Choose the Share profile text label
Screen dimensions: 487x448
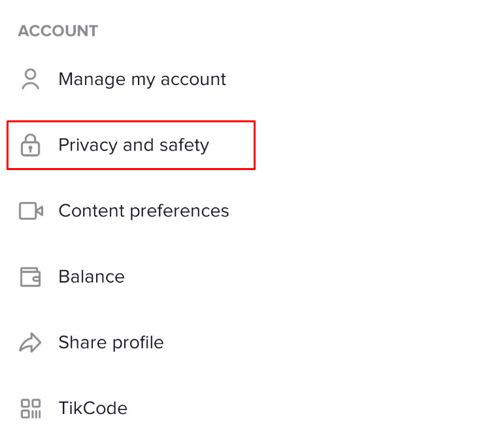(110, 342)
